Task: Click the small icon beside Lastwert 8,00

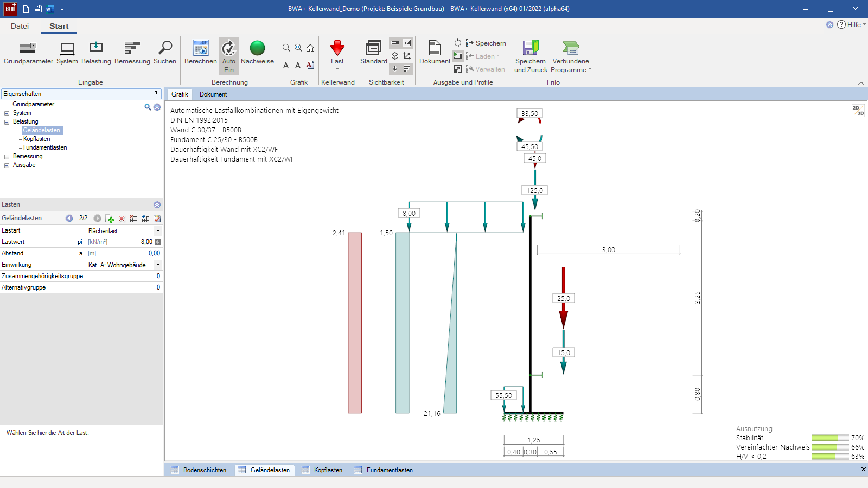Action: pyautogui.click(x=158, y=242)
